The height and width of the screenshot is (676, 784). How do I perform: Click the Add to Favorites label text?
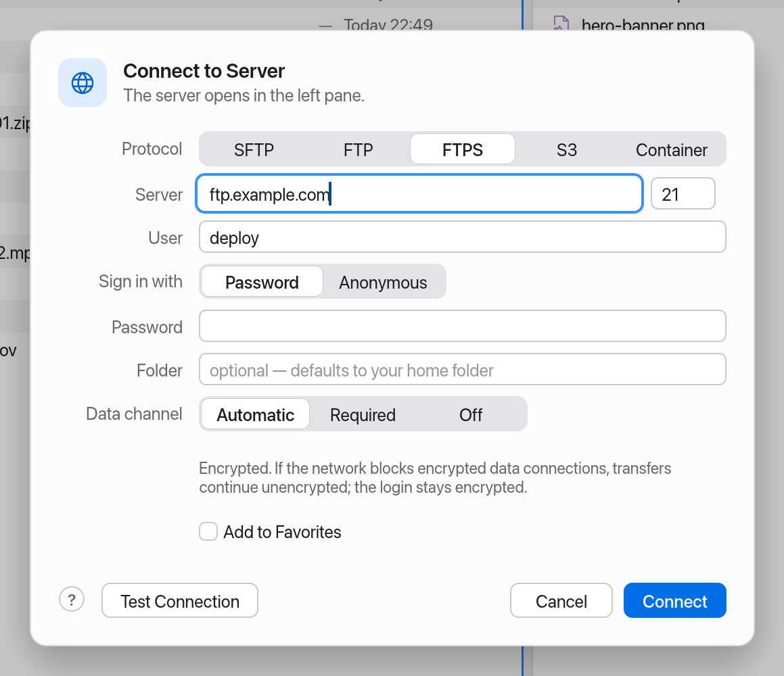click(282, 532)
